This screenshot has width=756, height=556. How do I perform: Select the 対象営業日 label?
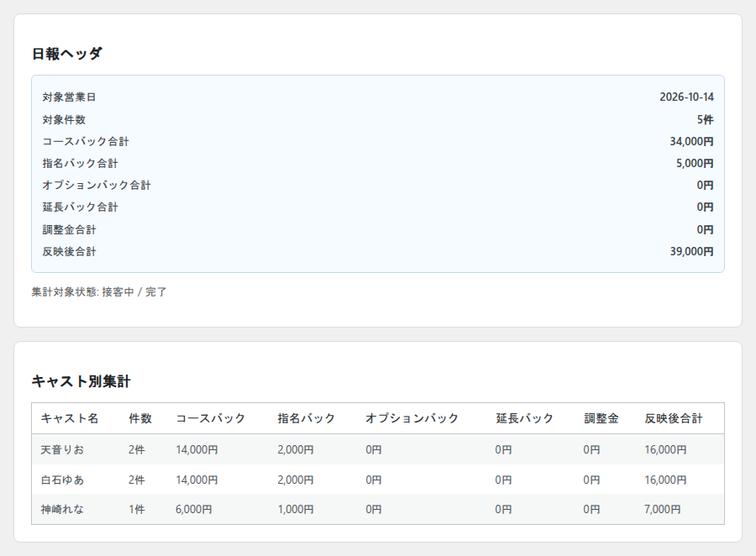(69, 97)
